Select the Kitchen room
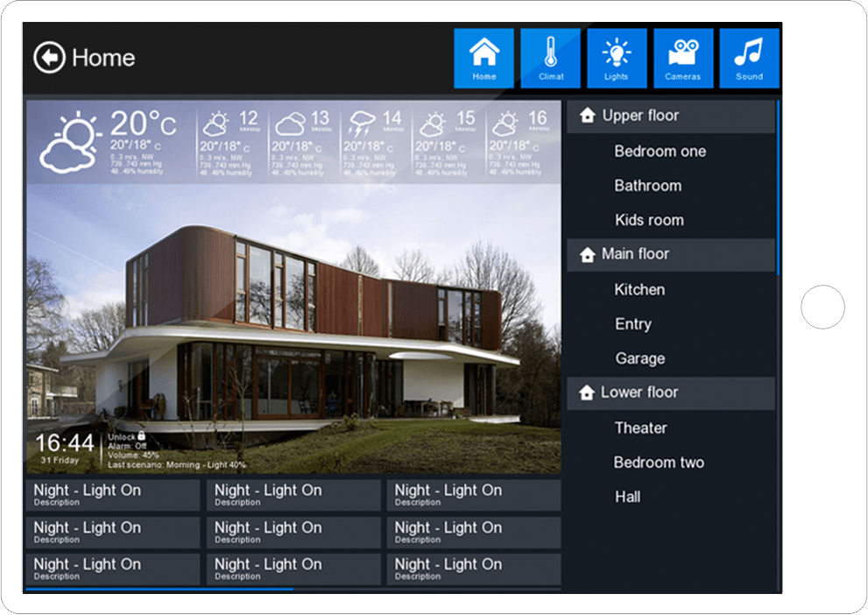The image size is (868, 615). 639,290
